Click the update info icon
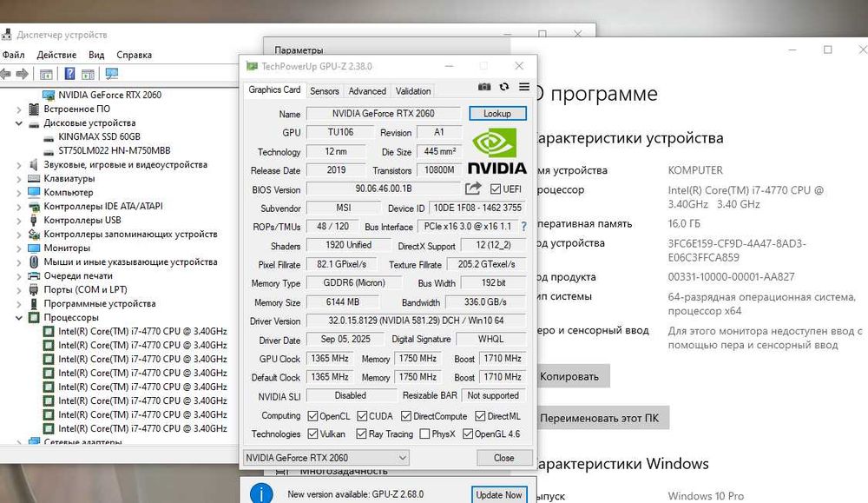This screenshot has height=503, width=868. pos(261,493)
